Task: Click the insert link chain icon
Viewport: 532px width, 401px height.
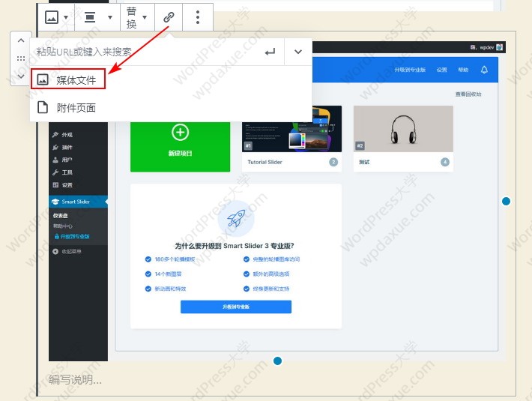Action: [x=169, y=17]
